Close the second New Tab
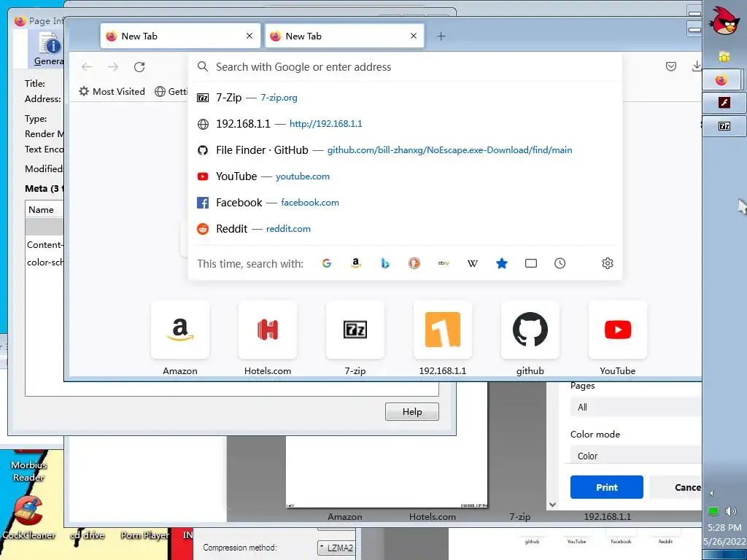 coord(414,36)
